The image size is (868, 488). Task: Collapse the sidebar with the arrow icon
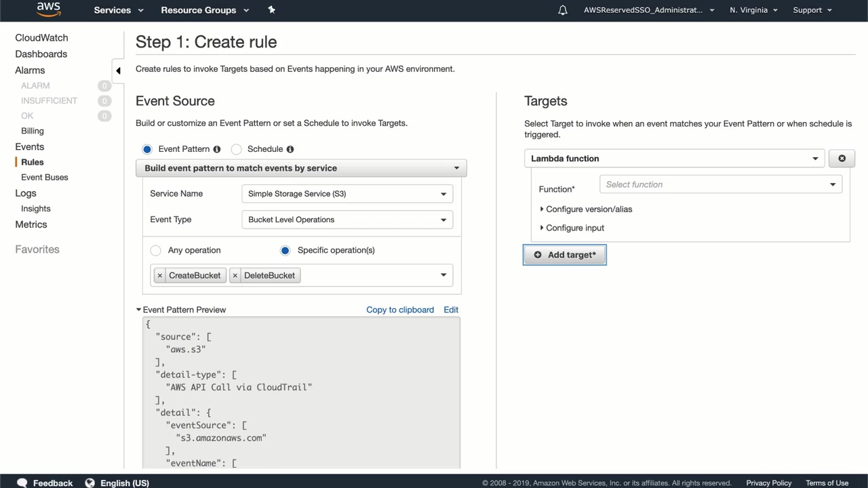[x=118, y=70]
